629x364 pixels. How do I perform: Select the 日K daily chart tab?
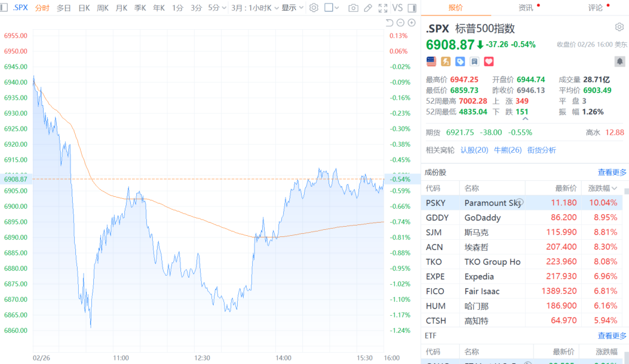[x=84, y=8]
